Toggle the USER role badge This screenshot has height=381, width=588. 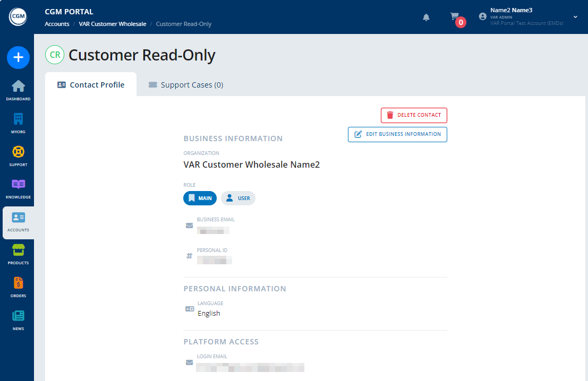(238, 198)
